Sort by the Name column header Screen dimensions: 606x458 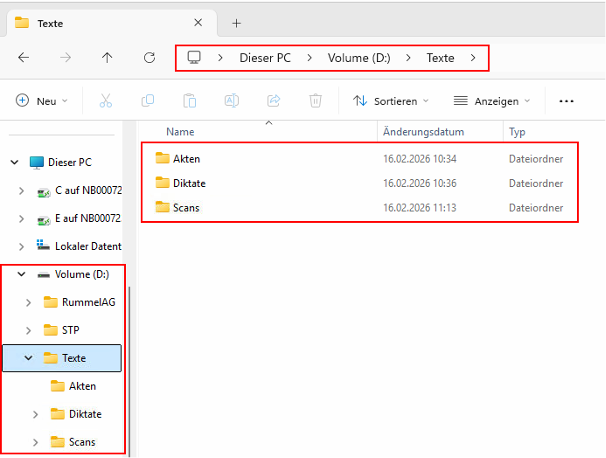pos(180,132)
